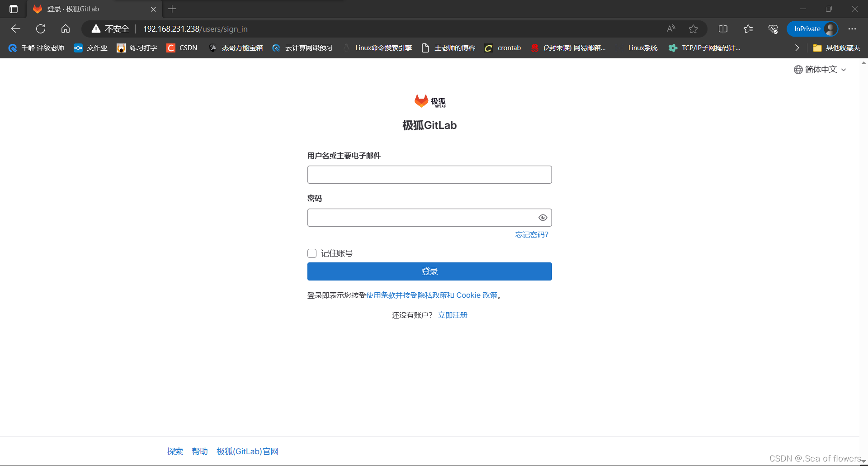Open 练习打字 bookmark
Screen dimensions: 868x466
point(137,48)
